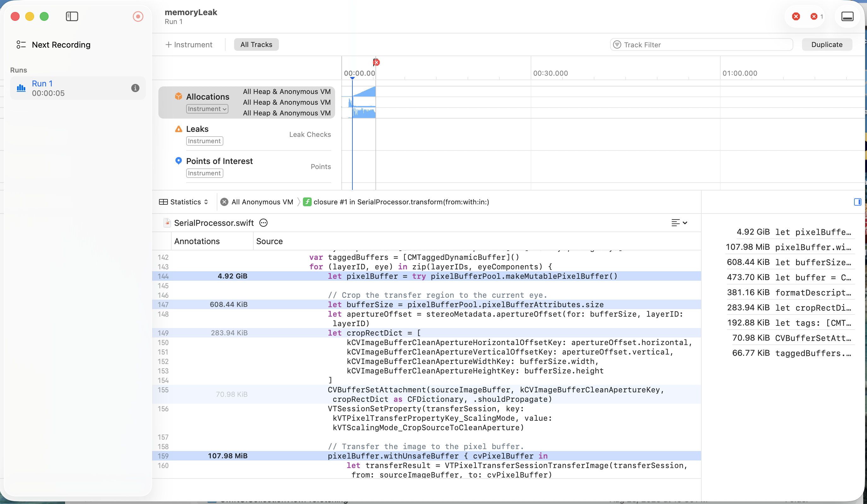Open Run 1 info button
The width and height of the screenshot is (867, 504).
click(135, 88)
